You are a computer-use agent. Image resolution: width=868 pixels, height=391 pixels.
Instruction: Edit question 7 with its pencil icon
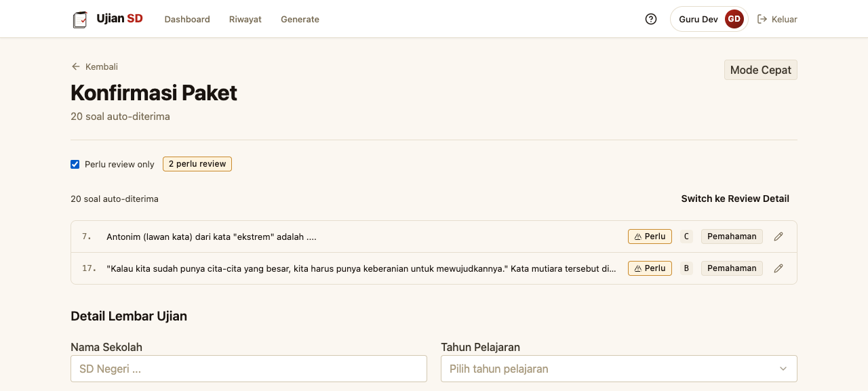point(778,236)
